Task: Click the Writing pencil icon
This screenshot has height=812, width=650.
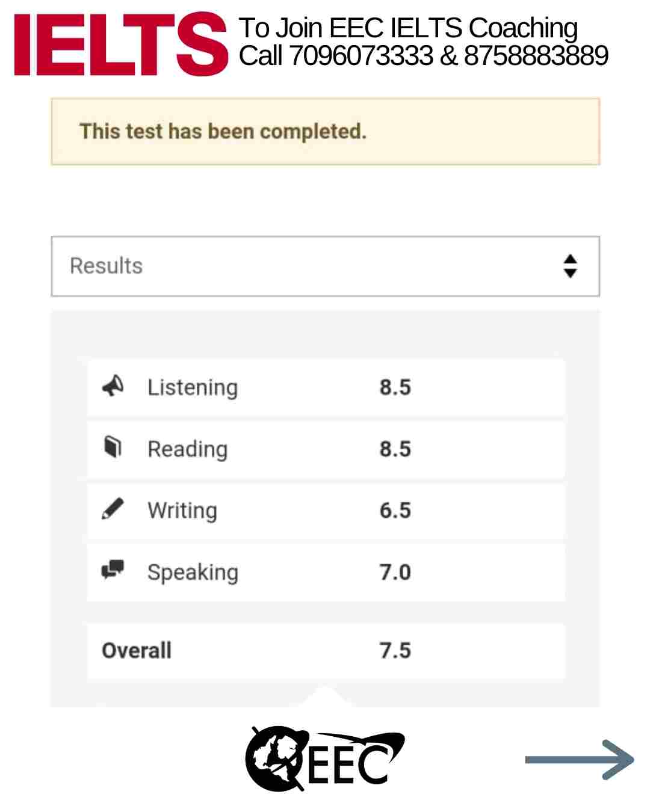Action: pos(113,509)
